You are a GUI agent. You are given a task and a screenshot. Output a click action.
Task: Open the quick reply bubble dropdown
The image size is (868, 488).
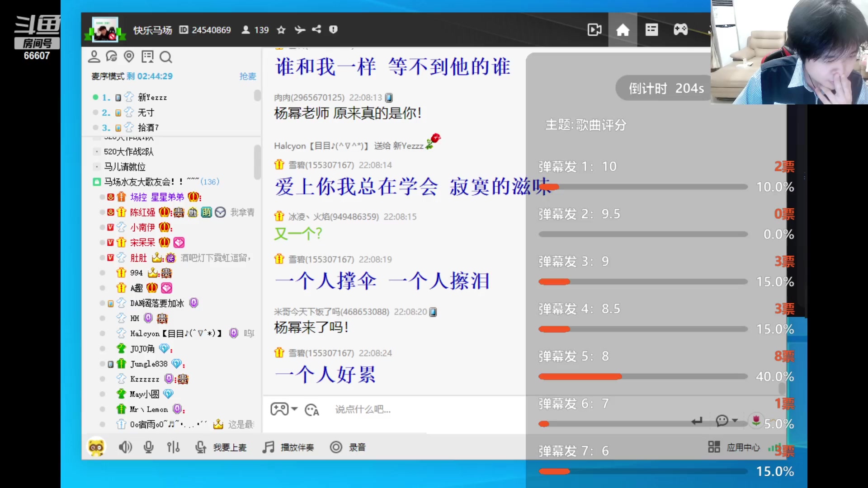click(x=727, y=421)
